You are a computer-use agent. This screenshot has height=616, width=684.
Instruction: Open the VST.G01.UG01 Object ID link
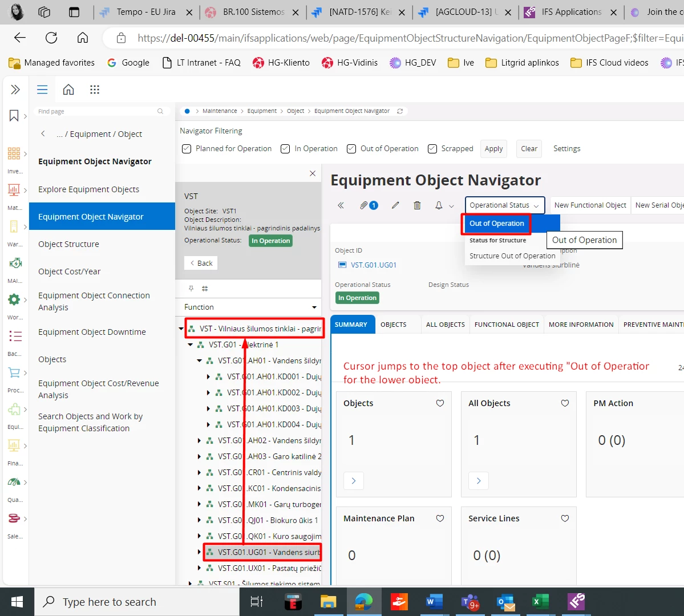(374, 265)
